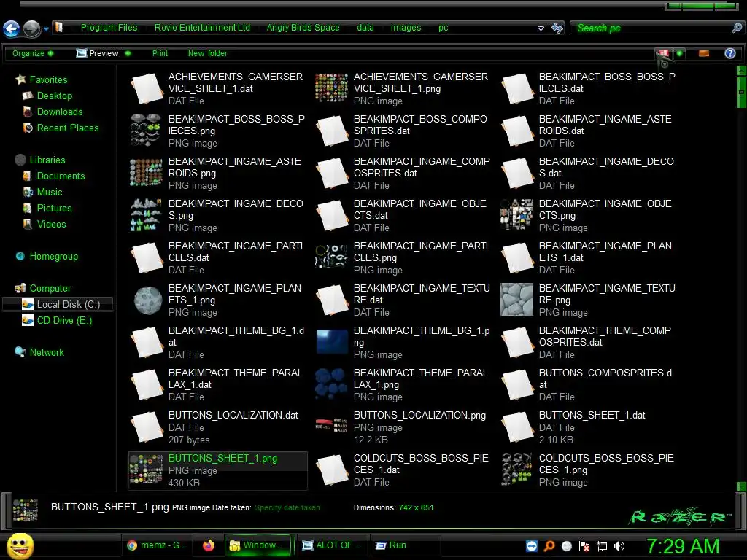Select Network in navigation pane
The width and height of the screenshot is (747, 560).
click(47, 352)
